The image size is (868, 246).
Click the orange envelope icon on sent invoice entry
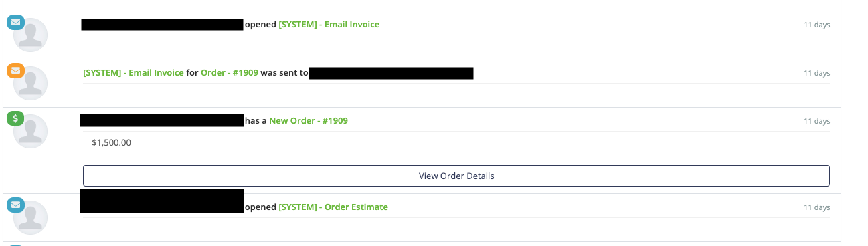pos(15,70)
